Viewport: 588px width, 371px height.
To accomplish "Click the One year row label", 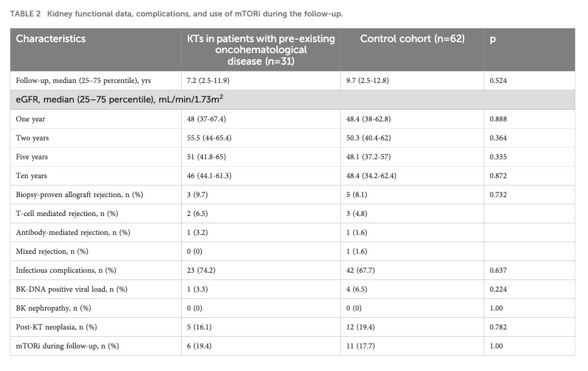I will point(30,119).
